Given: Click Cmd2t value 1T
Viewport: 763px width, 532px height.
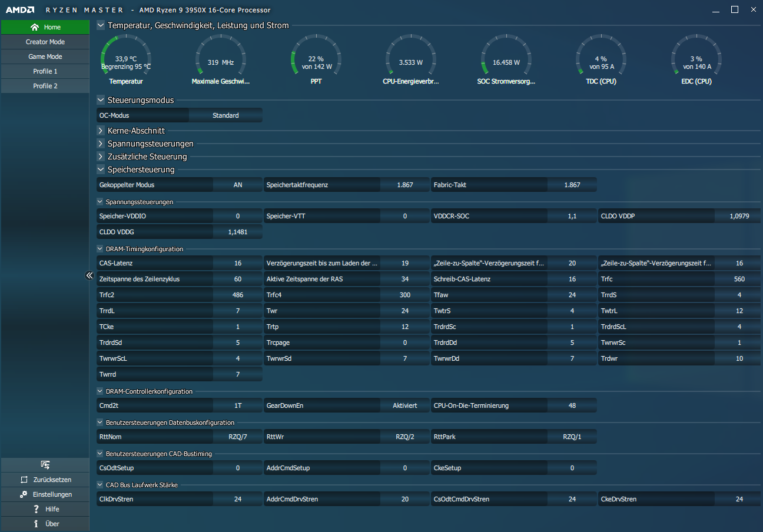Looking at the screenshot, I should (x=238, y=405).
